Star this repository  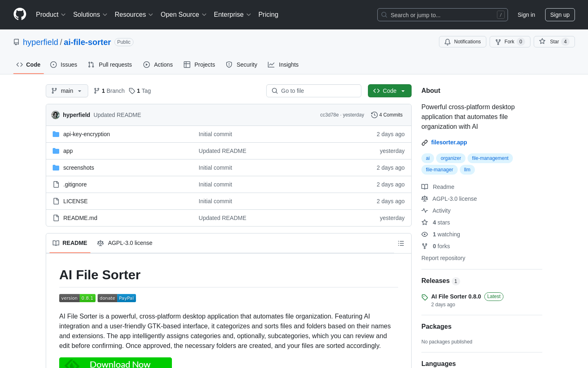(554, 42)
